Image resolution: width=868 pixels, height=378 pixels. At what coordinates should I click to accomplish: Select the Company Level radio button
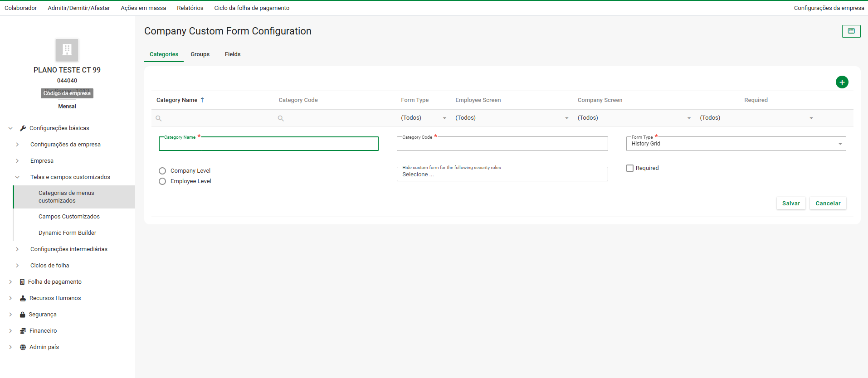click(162, 171)
